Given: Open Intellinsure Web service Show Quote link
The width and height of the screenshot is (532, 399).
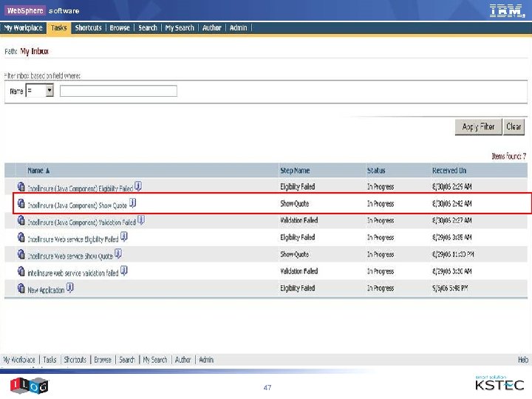Looking at the screenshot, I should pos(70,256).
